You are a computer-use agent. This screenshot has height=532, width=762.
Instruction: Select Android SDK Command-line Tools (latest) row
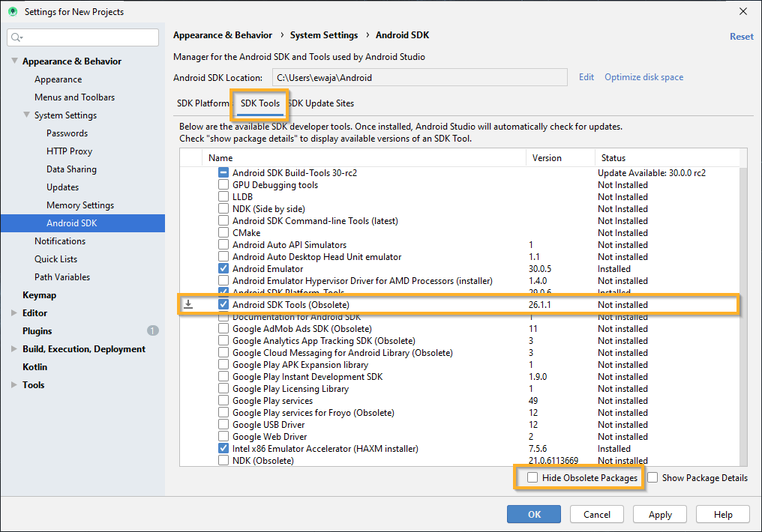tap(315, 221)
